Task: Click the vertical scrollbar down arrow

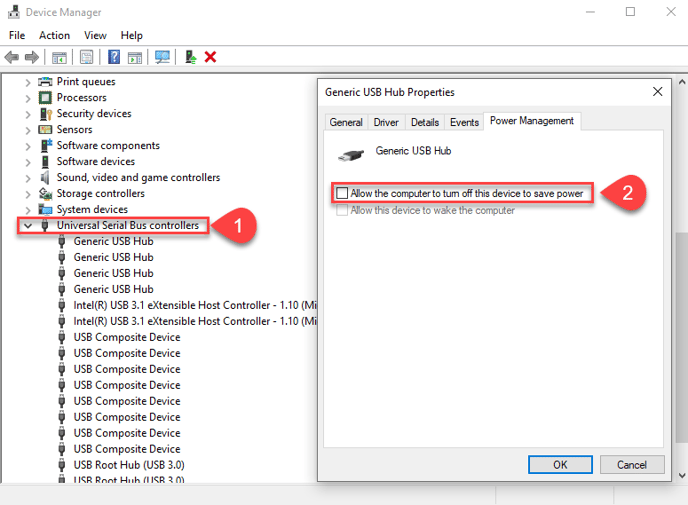Action: 682,476
